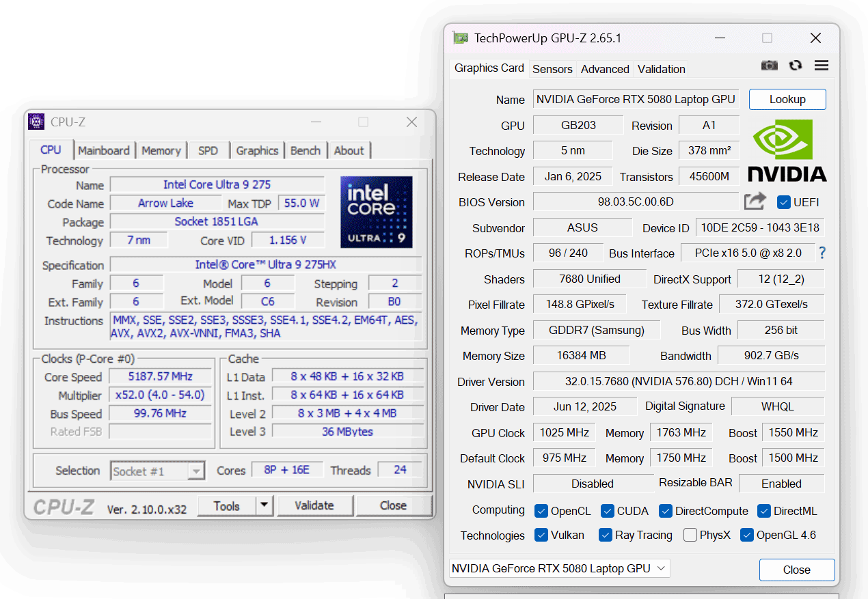Switch to the Sensors tab in GPU-Z

tap(552, 69)
